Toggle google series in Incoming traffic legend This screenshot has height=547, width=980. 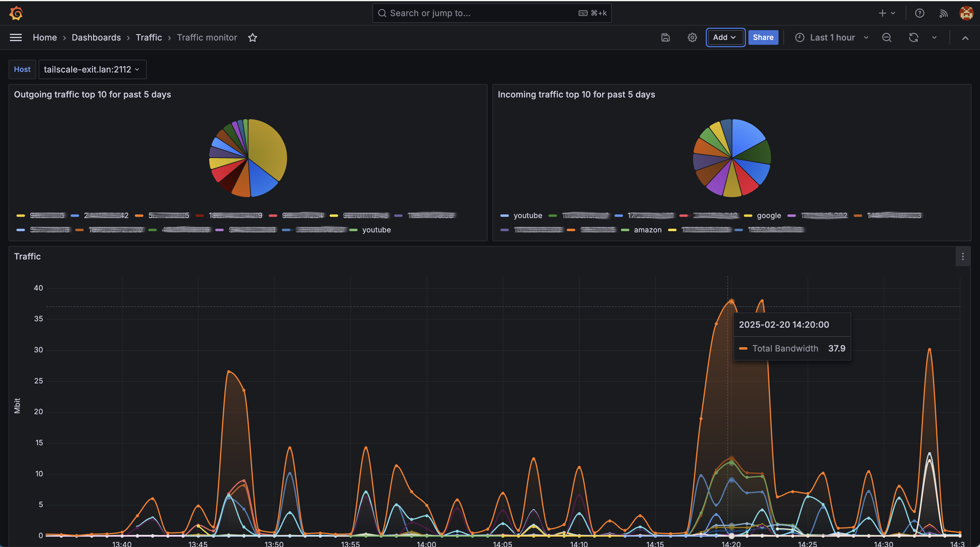[768, 215]
